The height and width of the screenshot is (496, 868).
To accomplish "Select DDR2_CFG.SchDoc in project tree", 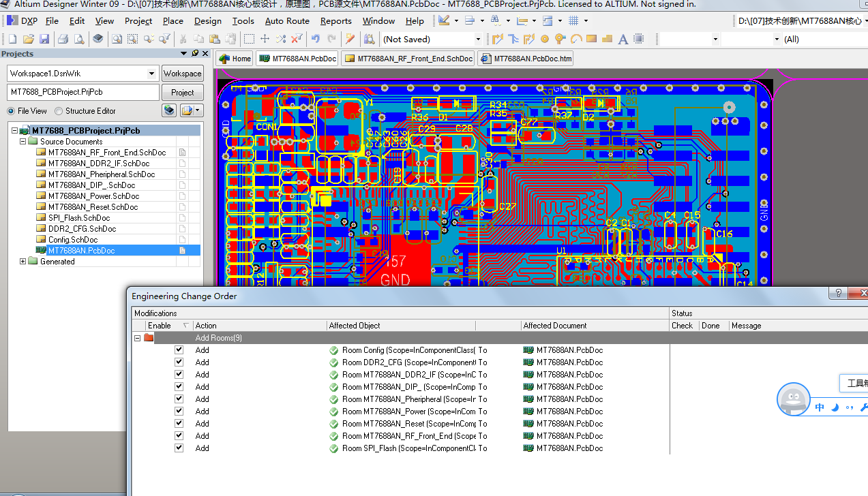I will (82, 229).
